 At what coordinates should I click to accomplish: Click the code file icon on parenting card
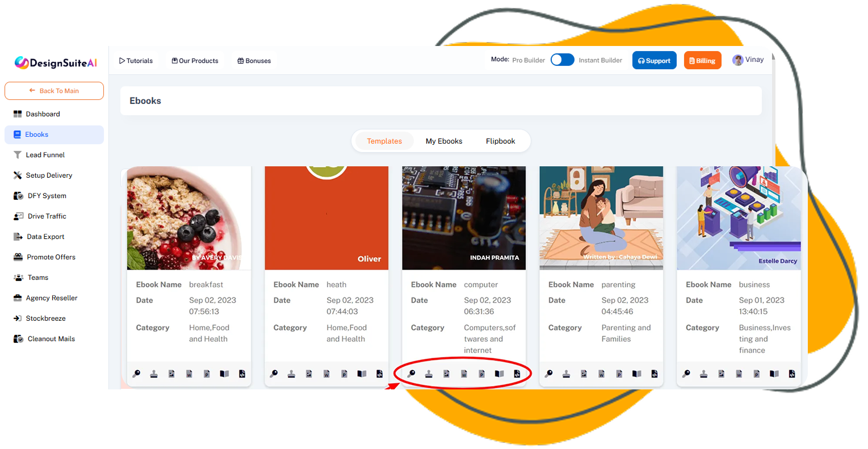point(654,374)
